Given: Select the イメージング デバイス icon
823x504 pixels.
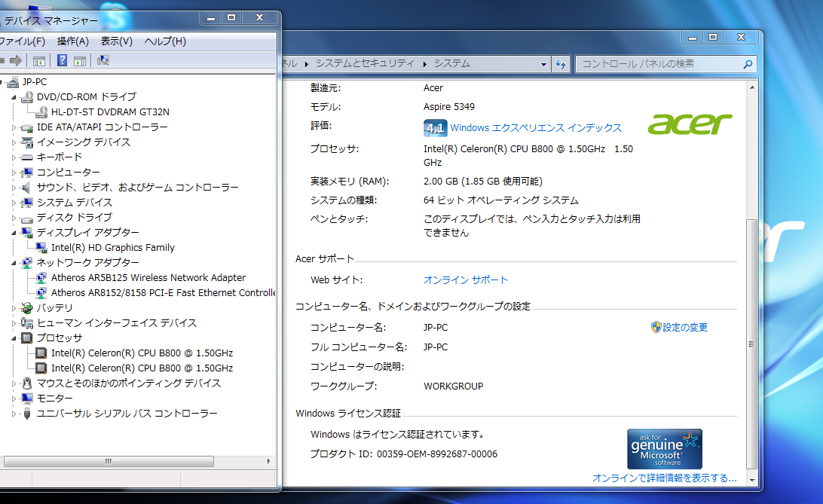Looking at the screenshot, I should (27, 142).
